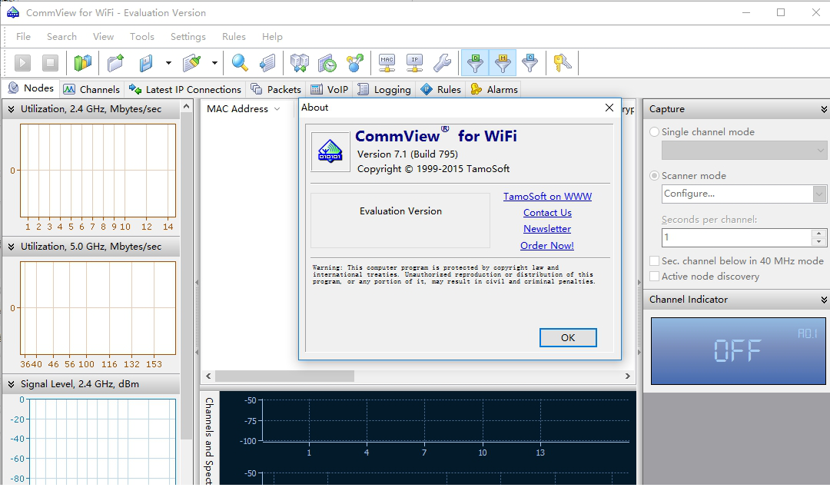Open the Alarms tab

494,89
